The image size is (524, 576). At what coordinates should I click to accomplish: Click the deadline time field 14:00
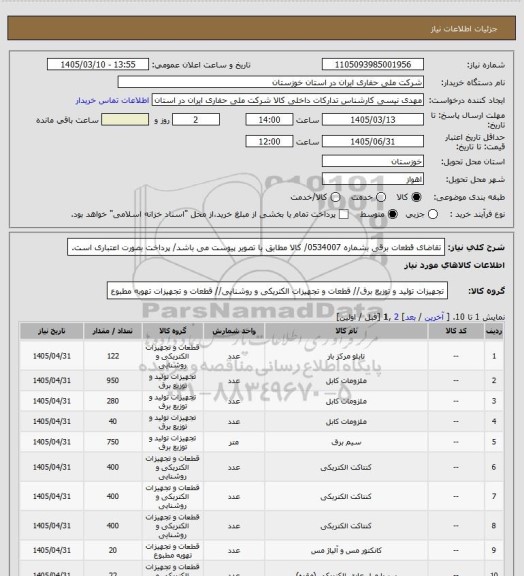pos(269,120)
